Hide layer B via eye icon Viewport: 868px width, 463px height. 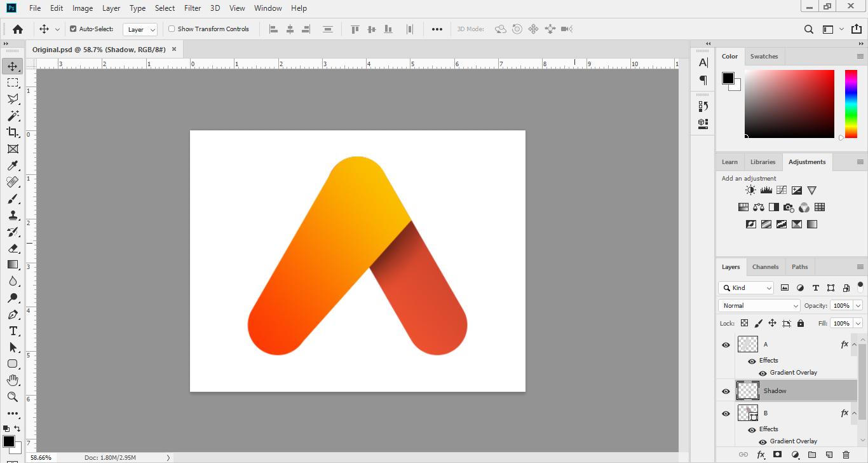726,413
